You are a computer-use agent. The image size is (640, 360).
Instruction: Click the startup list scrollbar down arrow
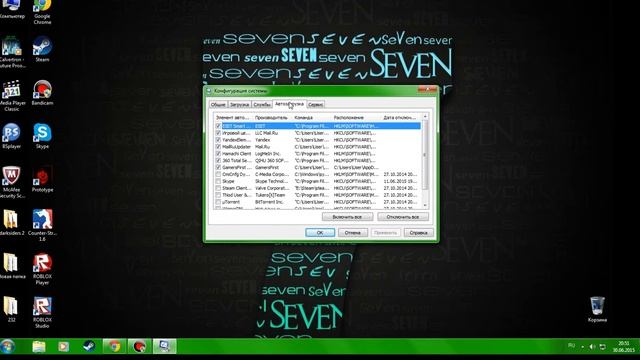point(425,205)
